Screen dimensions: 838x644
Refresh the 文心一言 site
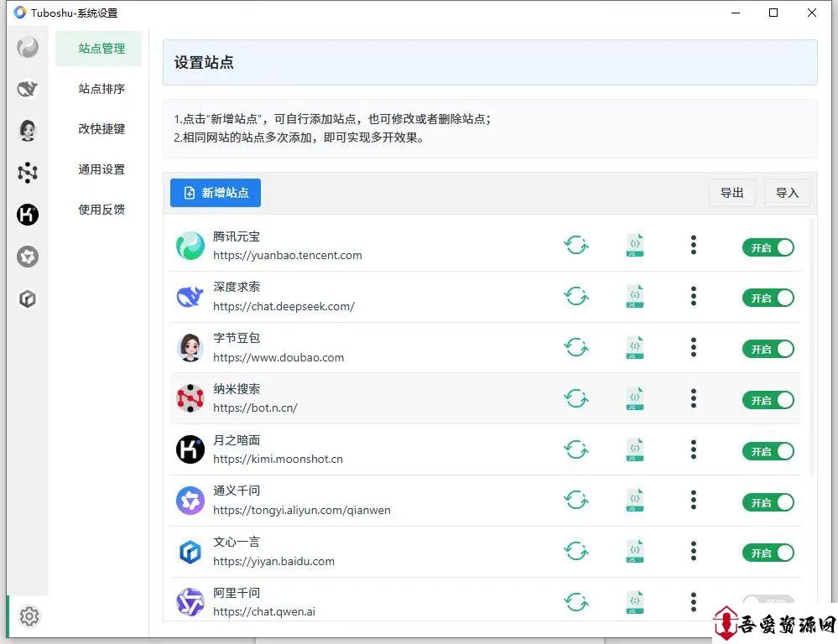(576, 551)
